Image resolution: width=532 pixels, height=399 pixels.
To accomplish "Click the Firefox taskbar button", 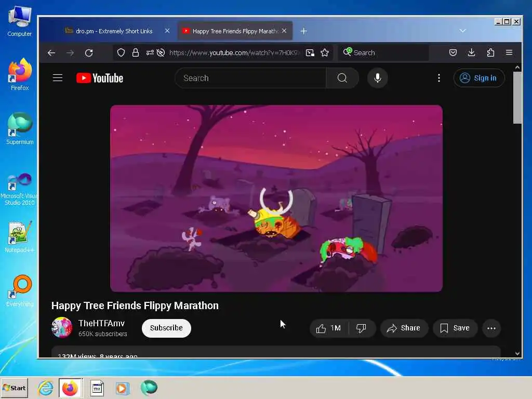I will pos(70,388).
